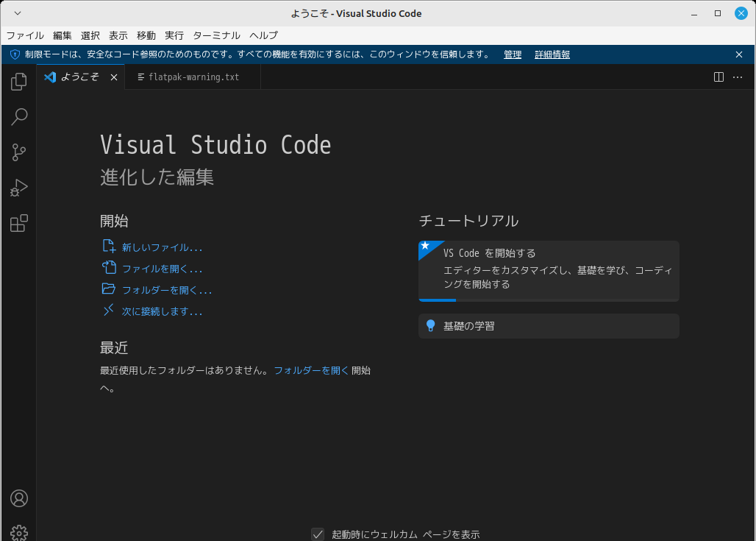Click the walkthrough progress bar under VS Code を開始する

pyautogui.click(x=549, y=300)
